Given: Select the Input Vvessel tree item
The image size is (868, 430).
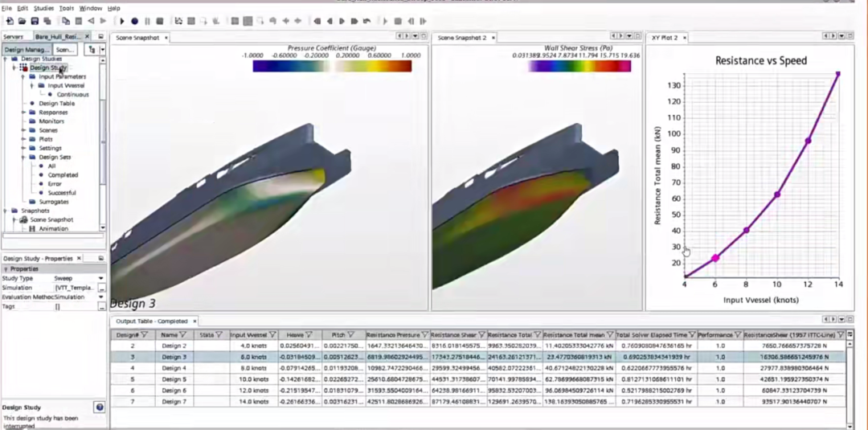Looking at the screenshot, I should coord(66,86).
